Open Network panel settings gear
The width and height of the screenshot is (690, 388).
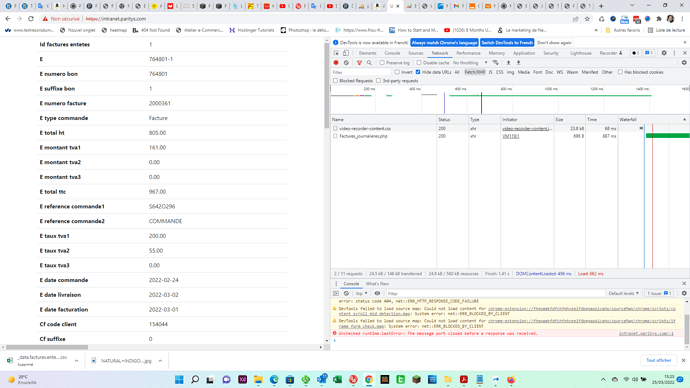click(x=684, y=62)
